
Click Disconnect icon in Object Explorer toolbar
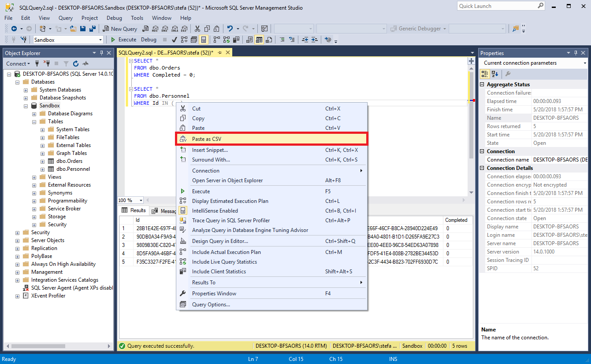click(47, 63)
